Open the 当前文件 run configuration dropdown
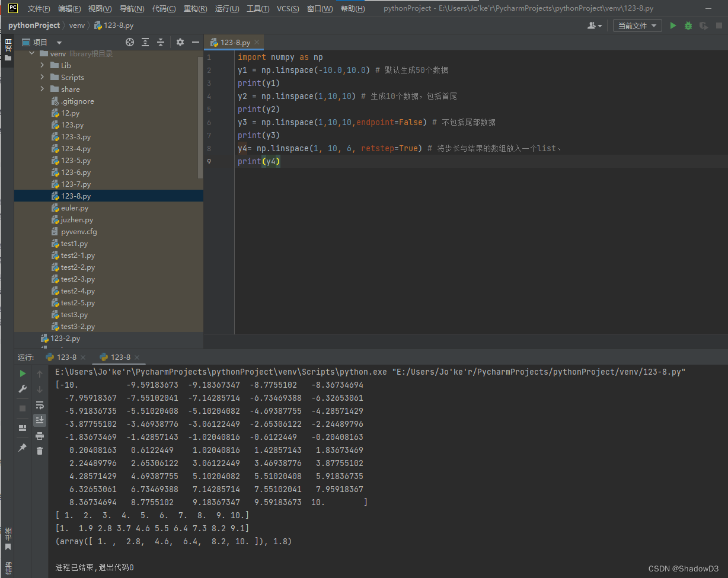The image size is (728, 578). click(x=637, y=25)
